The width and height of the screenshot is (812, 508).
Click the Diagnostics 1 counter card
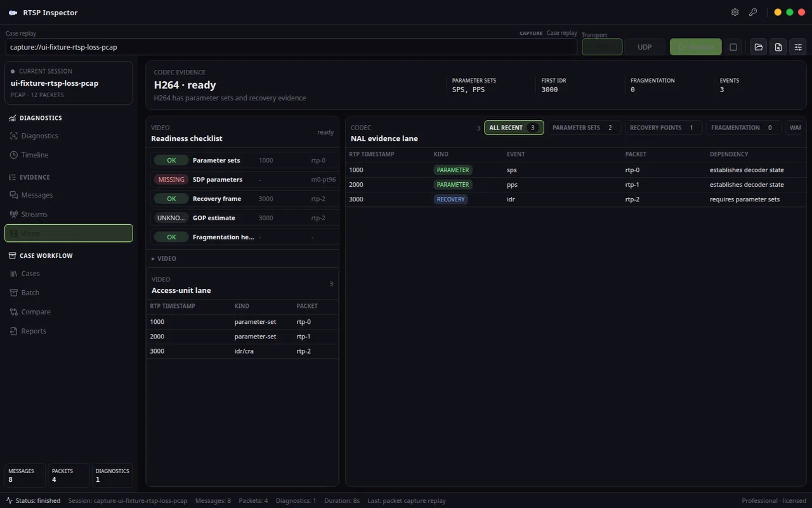[112, 475]
